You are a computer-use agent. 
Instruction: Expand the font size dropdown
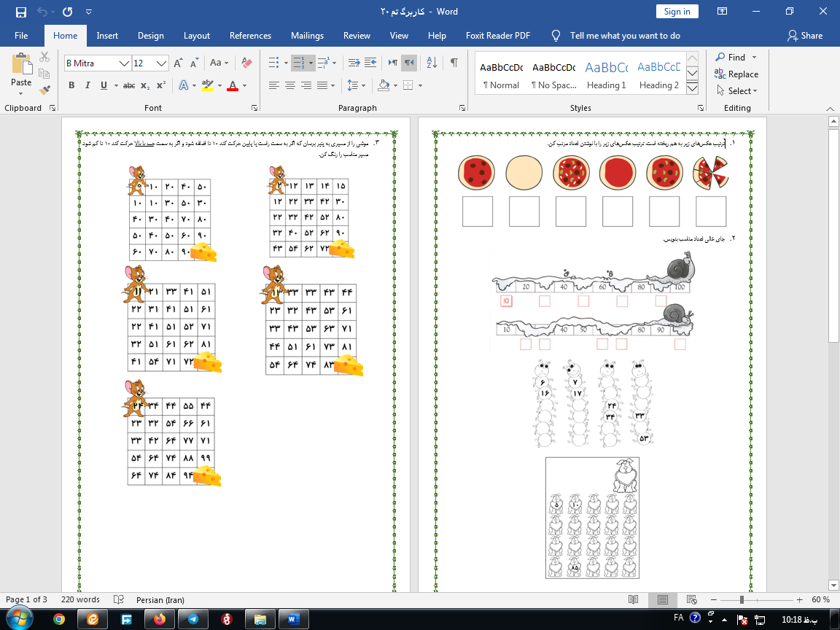pos(162,63)
